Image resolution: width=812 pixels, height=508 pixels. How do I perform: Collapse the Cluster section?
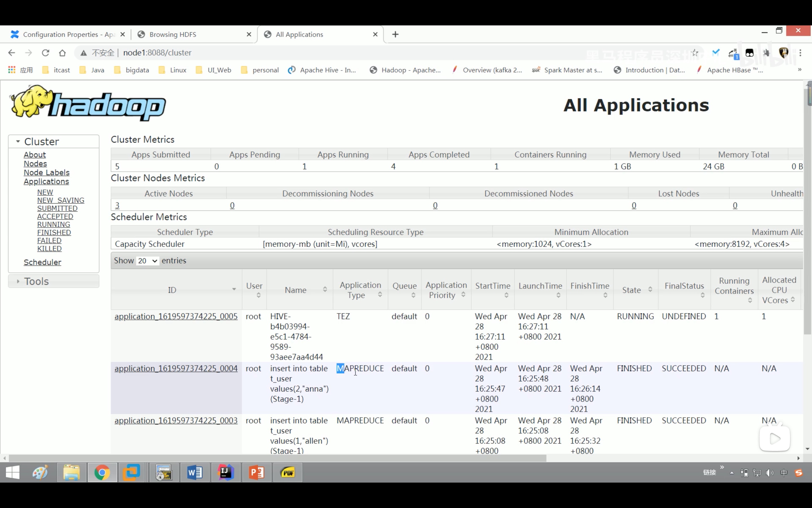(x=54, y=141)
